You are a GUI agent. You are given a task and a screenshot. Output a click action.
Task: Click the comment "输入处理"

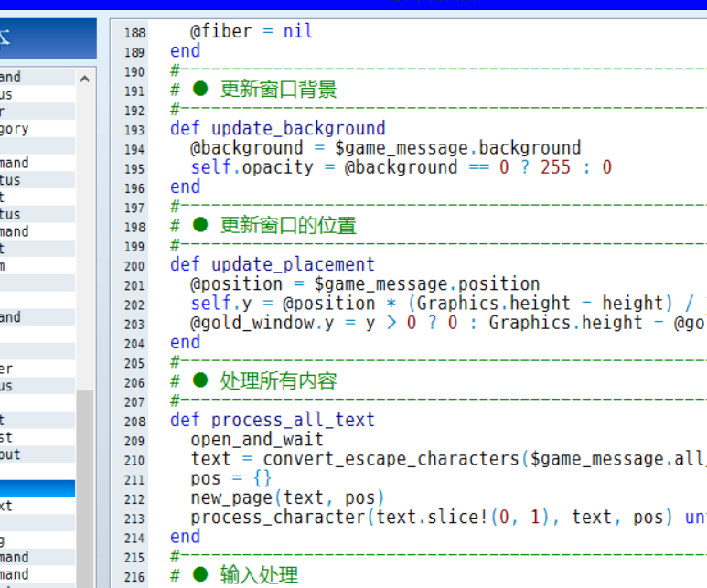tap(259, 575)
